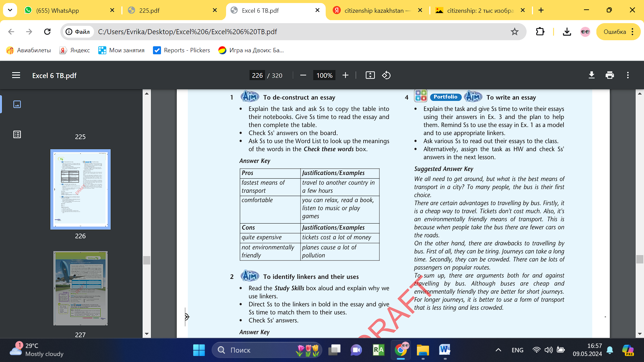The image size is (644, 362).
Task: Print the PDF document
Action: click(609, 75)
